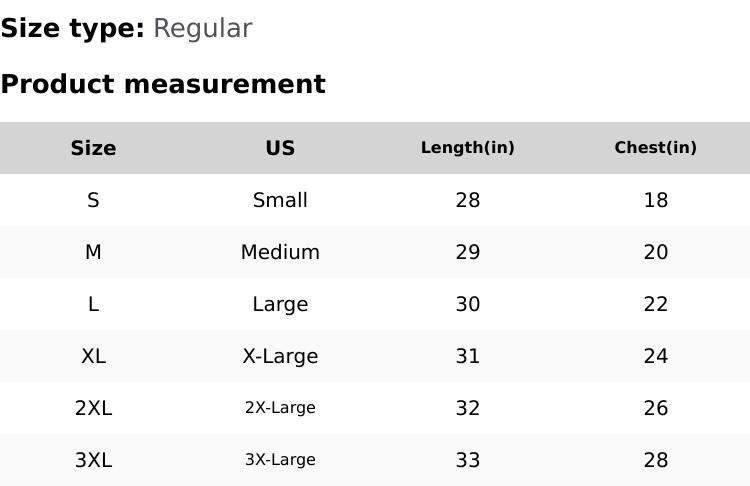
Task: Click the Length(in) column header
Action: 467,148
